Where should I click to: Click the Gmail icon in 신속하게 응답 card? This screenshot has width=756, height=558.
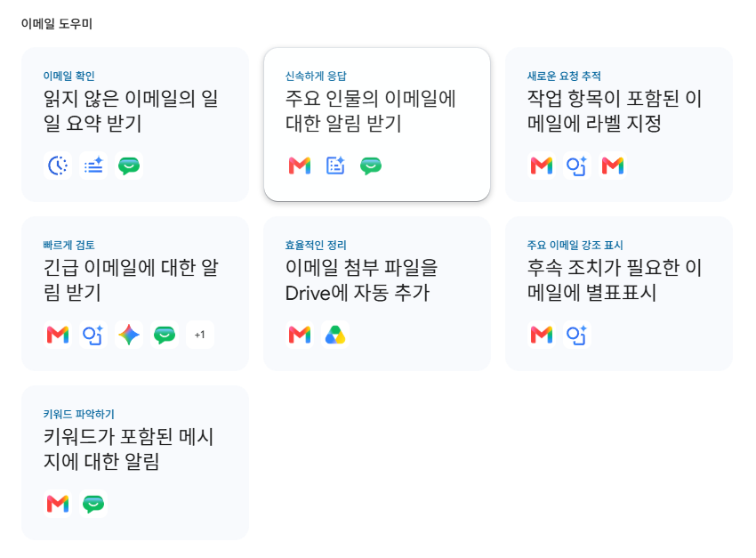[x=300, y=166]
